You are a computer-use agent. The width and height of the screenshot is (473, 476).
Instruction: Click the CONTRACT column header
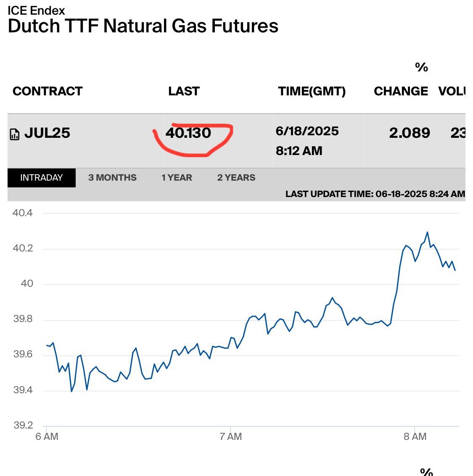pyautogui.click(x=48, y=91)
